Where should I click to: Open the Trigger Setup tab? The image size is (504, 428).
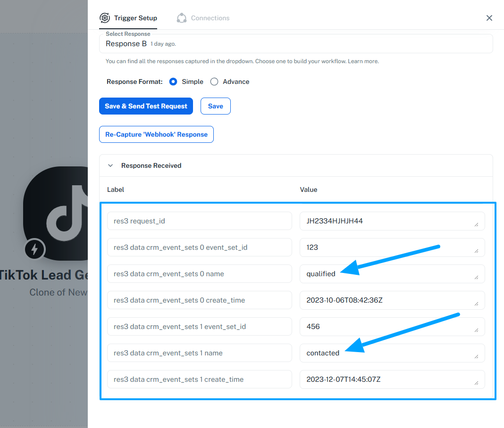click(135, 18)
